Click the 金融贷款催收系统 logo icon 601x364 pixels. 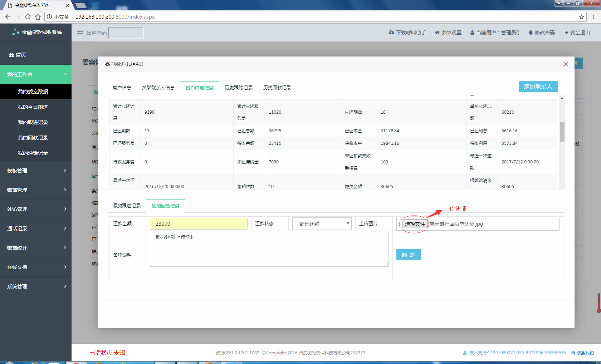(x=15, y=32)
